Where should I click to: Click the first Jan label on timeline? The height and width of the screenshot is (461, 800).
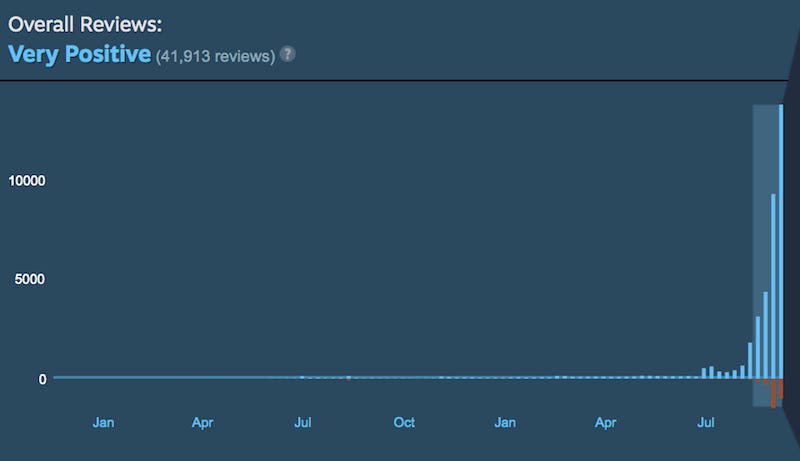(103, 423)
